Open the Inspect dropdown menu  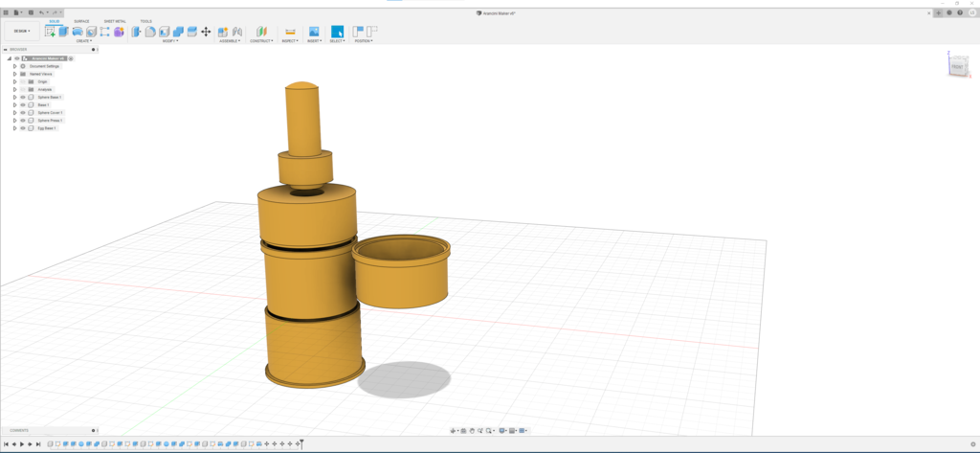click(x=289, y=40)
